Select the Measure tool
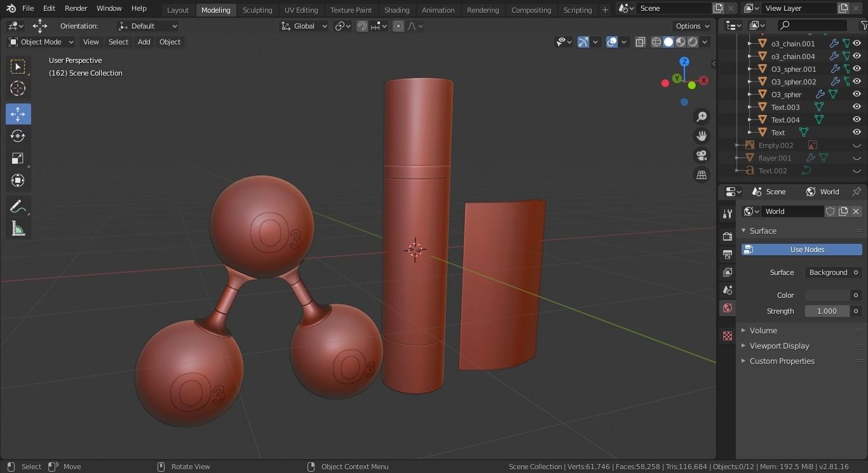The width and height of the screenshot is (868, 473). click(x=18, y=229)
